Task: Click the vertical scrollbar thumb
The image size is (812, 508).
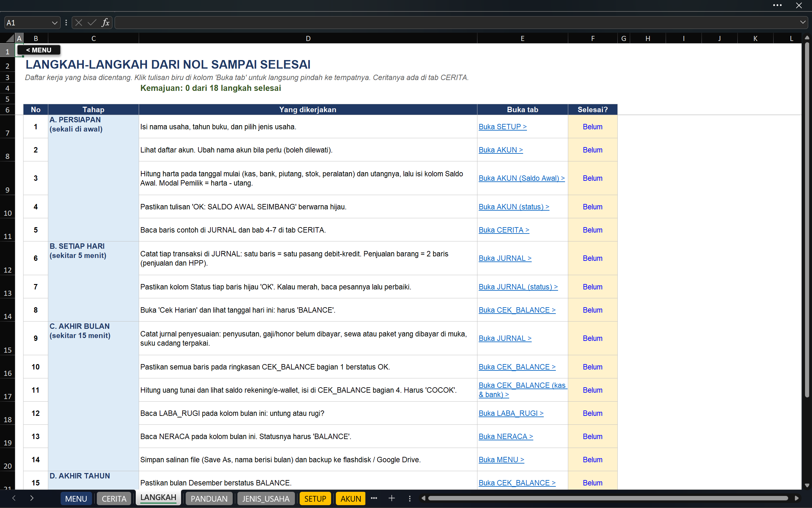Action: [x=807, y=220]
